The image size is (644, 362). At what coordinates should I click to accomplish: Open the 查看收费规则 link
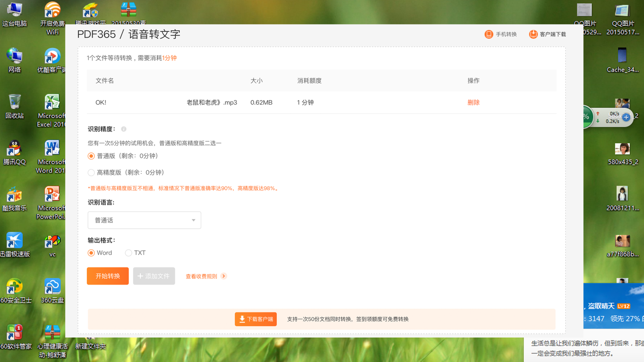click(x=201, y=276)
